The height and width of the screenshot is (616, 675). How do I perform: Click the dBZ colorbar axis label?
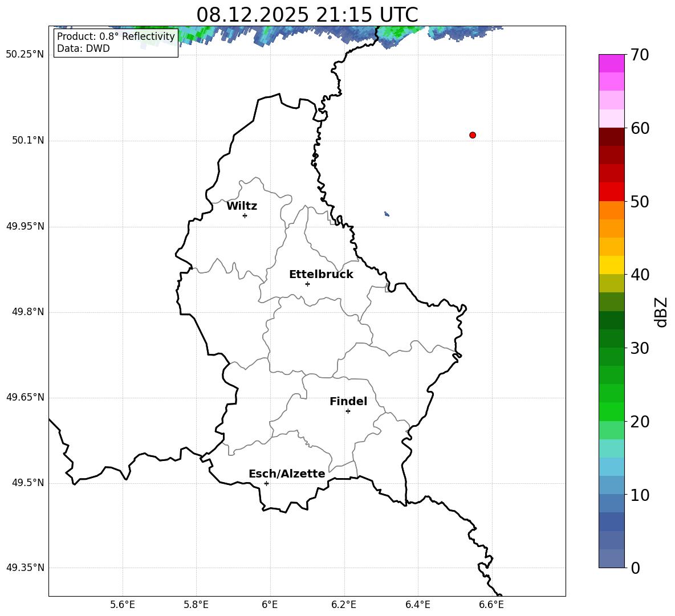point(661,312)
